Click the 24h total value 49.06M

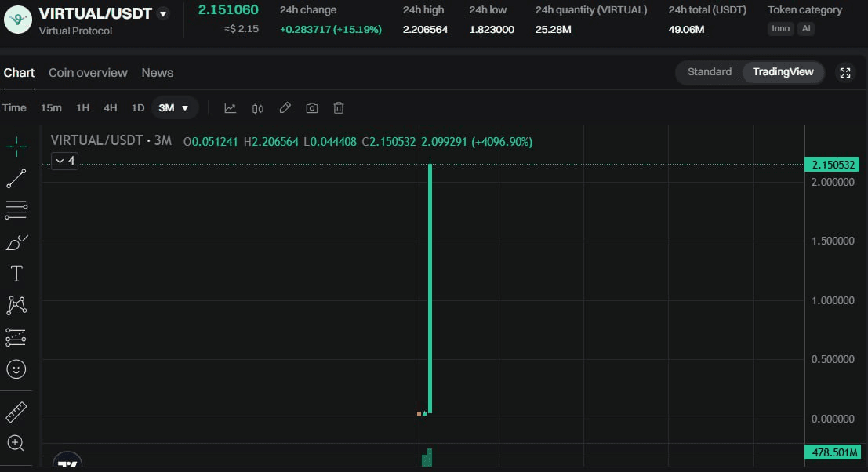(x=686, y=29)
